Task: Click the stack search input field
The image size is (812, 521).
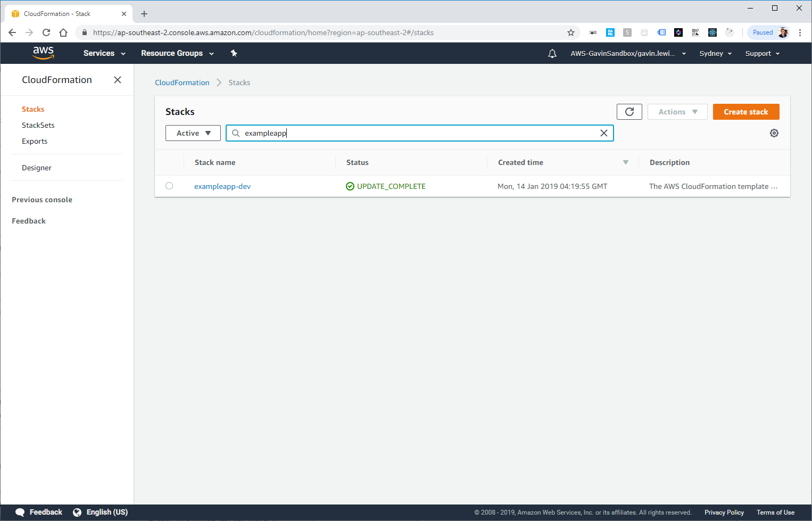Action: [420, 133]
